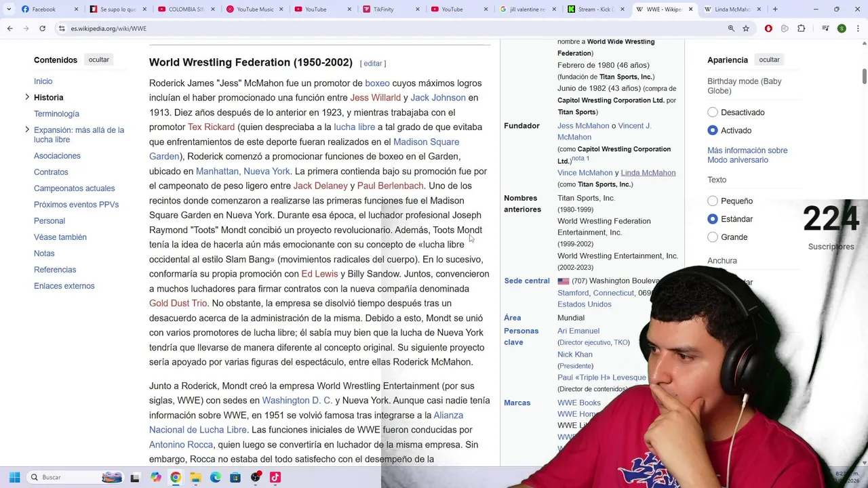Launch Copilot from the taskbar
The height and width of the screenshot is (488, 868).
click(x=156, y=477)
